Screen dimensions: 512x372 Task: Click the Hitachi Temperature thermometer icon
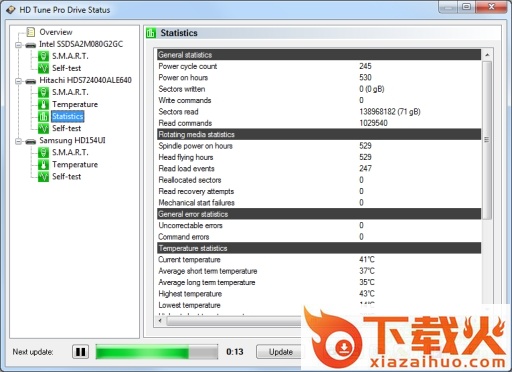[x=43, y=104]
